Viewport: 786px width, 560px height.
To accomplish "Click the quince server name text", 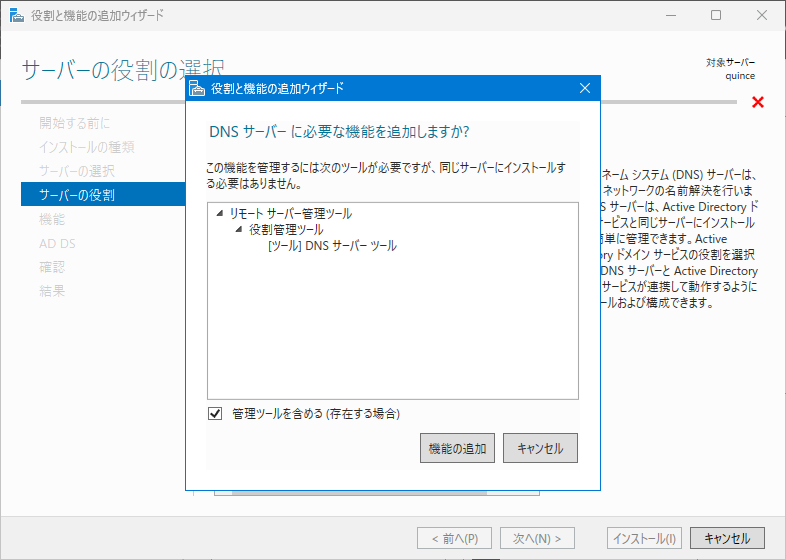I will click(740, 76).
